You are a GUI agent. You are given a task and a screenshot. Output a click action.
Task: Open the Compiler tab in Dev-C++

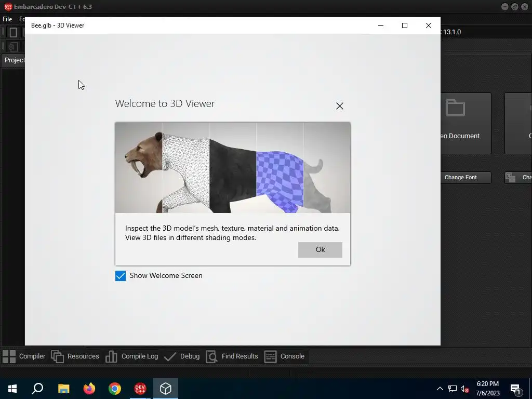24,356
